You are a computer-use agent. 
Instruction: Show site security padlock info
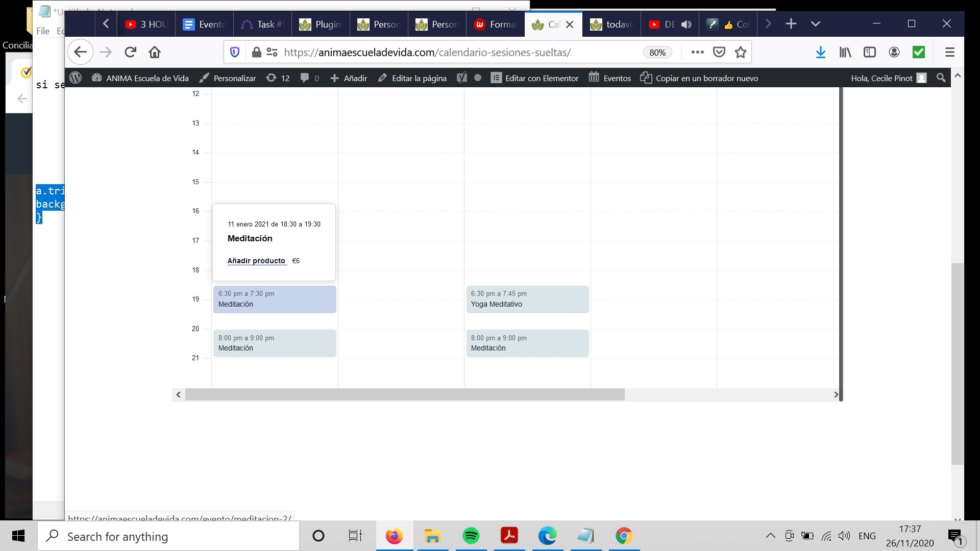point(256,52)
